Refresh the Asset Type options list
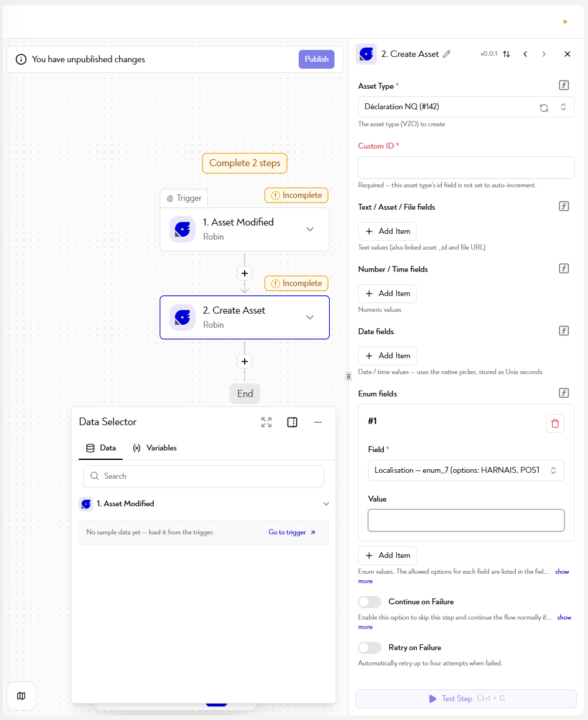The width and height of the screenshot is (588, 720). [544, 107]
